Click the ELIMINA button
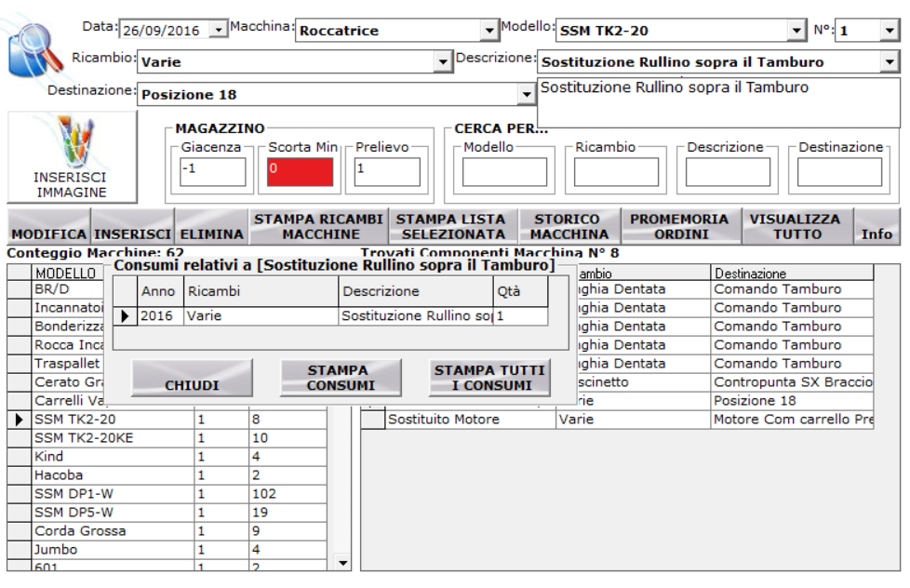This screenshot has width=910, height=588. (211, 226)
